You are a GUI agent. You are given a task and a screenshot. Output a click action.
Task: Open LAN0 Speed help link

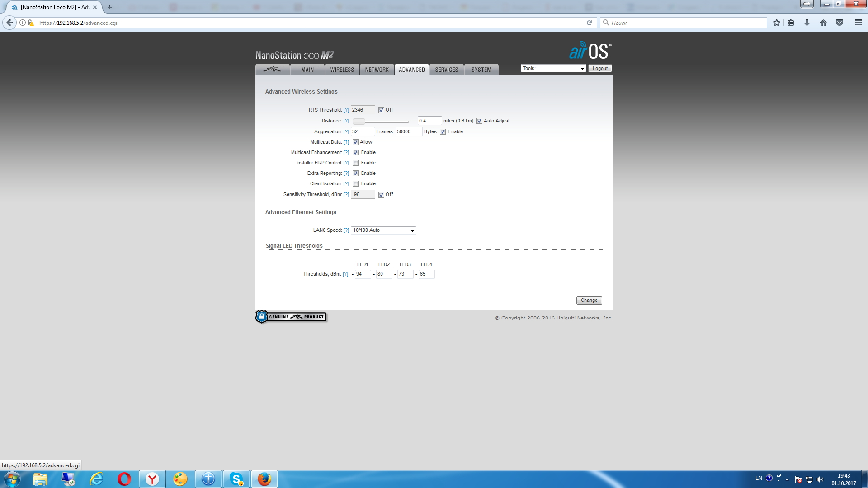pos(346,230)
